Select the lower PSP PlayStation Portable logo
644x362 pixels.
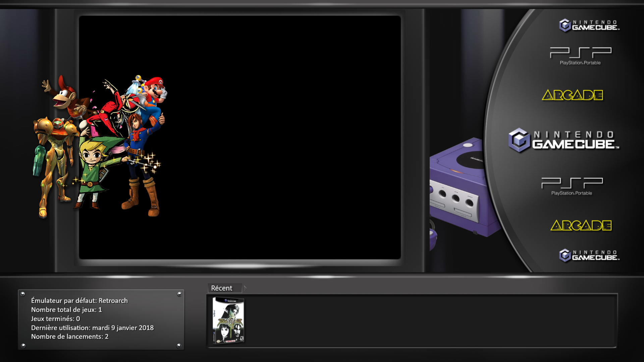(572, 186)
